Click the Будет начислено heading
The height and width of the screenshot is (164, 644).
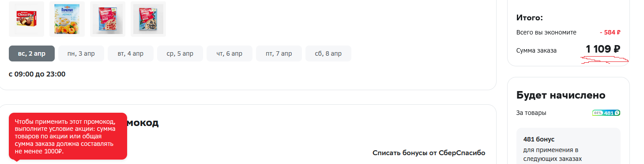(x=561, y=95)
